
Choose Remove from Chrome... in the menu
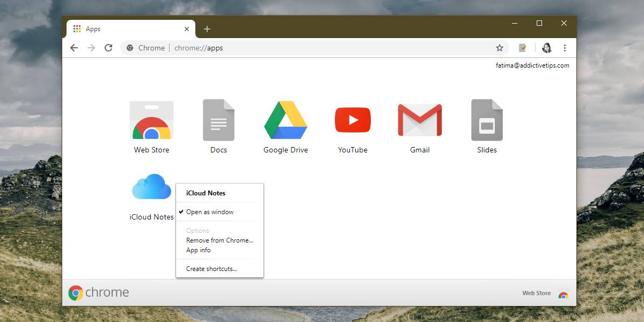click(219, 240)
